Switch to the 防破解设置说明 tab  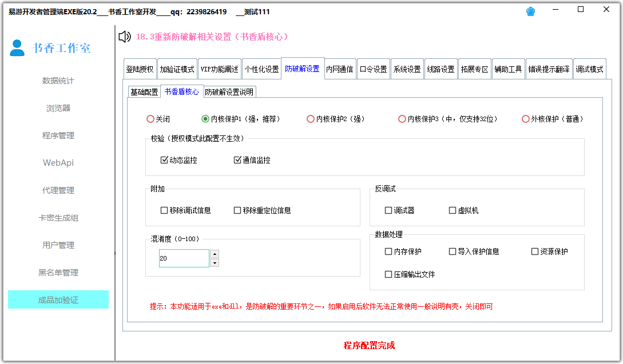(229, 91)
